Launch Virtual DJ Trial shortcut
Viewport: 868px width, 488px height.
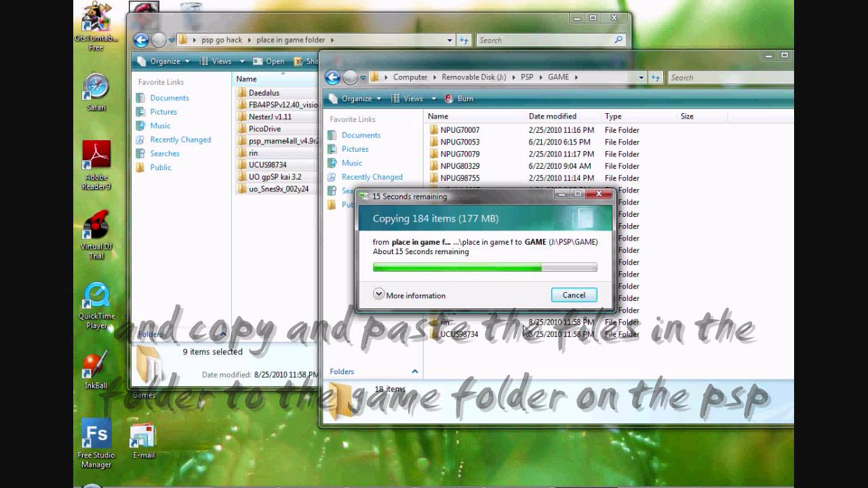96,235
